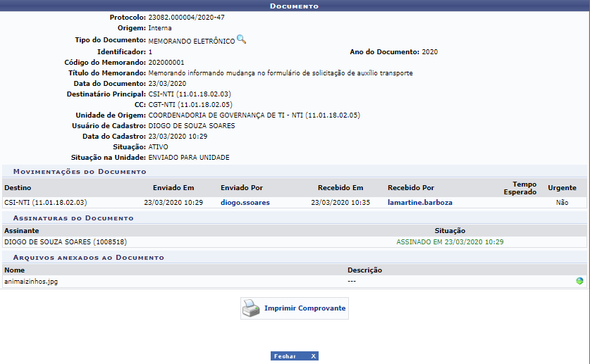Viewport: 590px width, 364px height.
Task: Open the lamartine.barboza receiver link
Action: 419,202
